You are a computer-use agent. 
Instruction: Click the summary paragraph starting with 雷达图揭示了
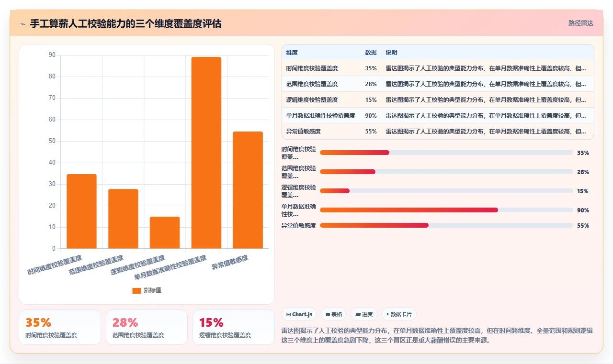point(438,335)
